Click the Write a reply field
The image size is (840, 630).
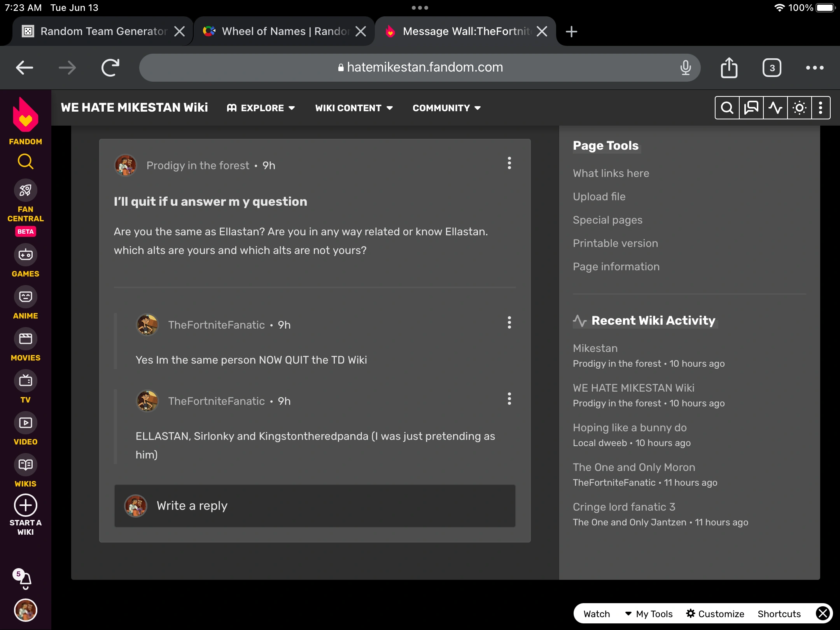[315, 506]
